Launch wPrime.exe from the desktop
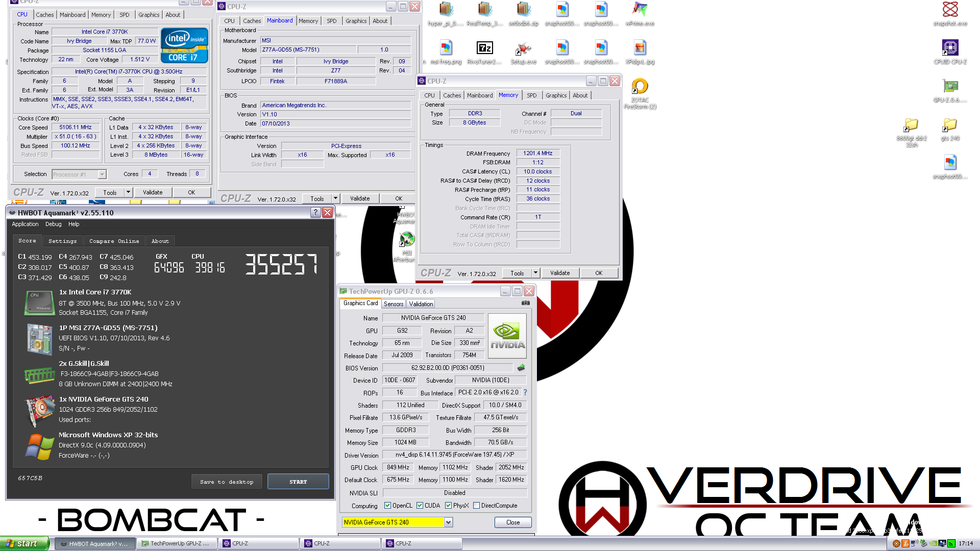This screenshot has height=551, width=980. 640,14
